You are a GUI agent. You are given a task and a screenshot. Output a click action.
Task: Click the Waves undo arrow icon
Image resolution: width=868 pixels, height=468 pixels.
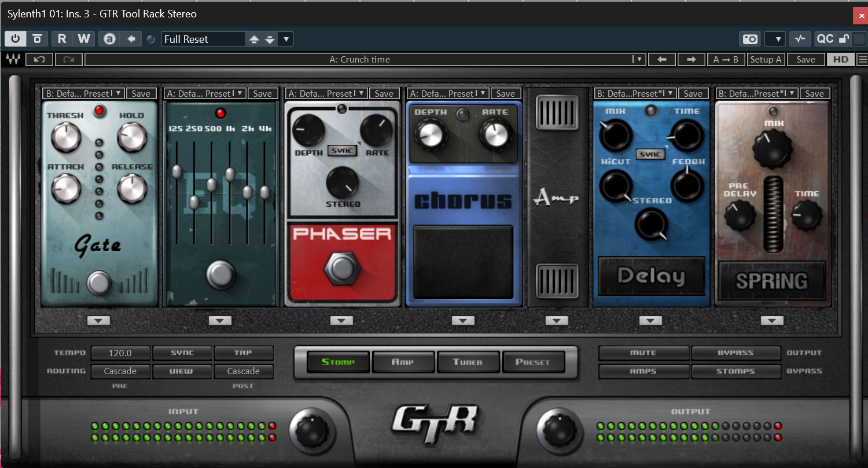(39, 59)
